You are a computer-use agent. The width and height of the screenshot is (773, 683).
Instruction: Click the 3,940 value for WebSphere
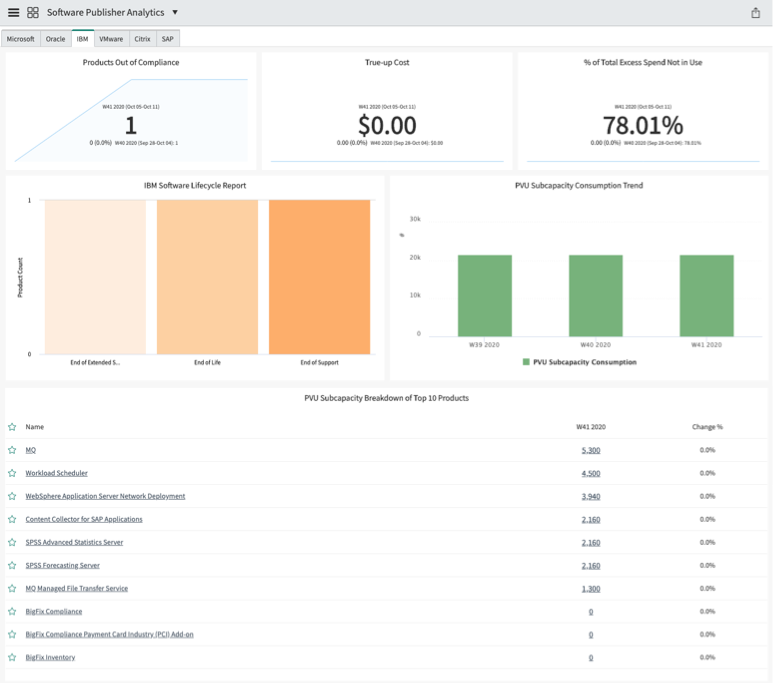pos(591,497)
